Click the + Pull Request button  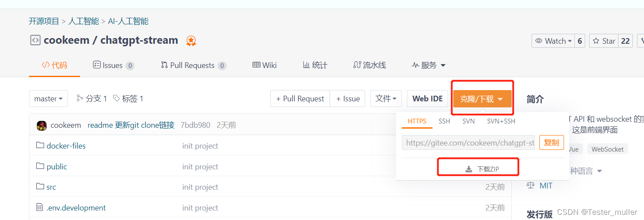coord(300,99)
